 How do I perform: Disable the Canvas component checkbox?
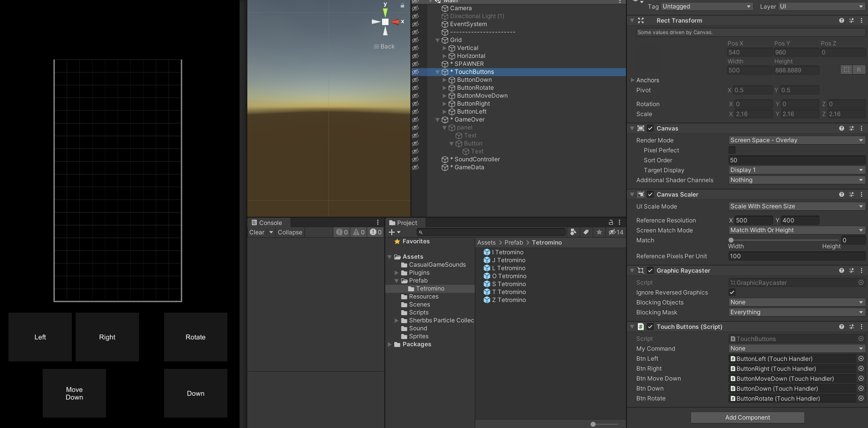pos(650,128)
